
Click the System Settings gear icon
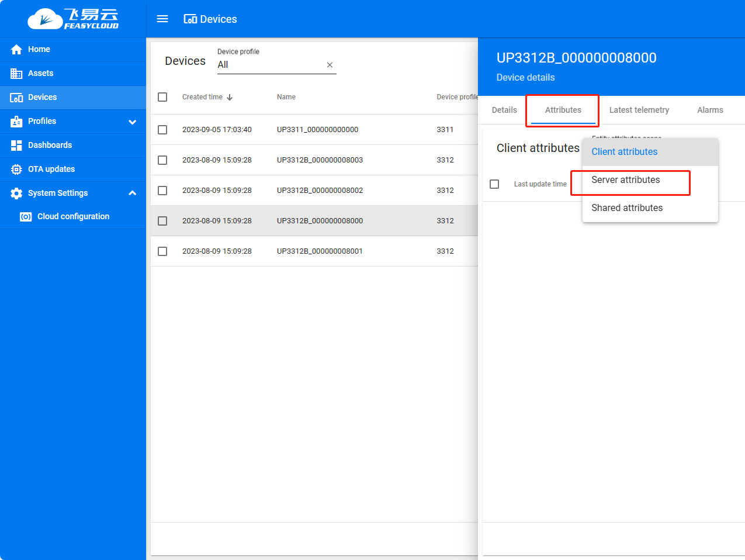16,193
